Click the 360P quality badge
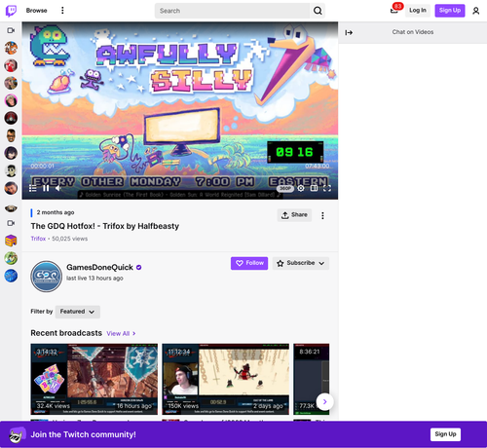 point(285,189)
